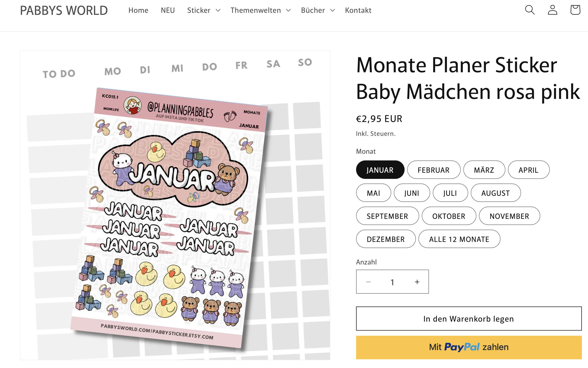This screenshot has height=368, width=588.
Task: Choose the MAI month variant
Action: pyautogui.click(x=374, y=193)
